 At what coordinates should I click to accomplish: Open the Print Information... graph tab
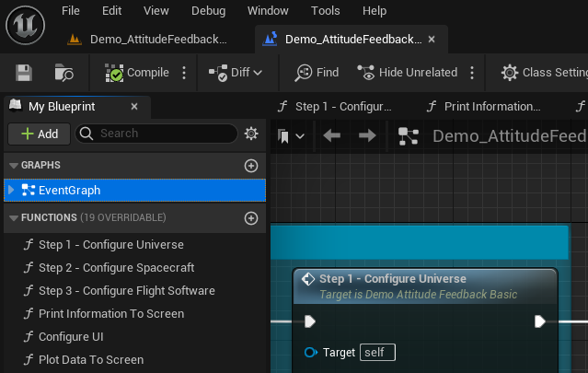point(485,107)
